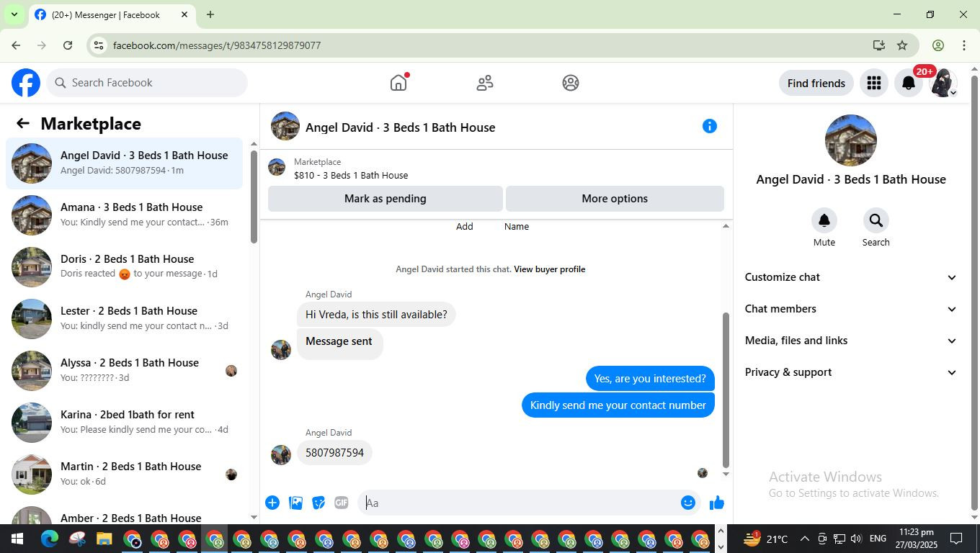This screenshot has width=980, height=553.
Task: Go back from Marketplace chats list
Action: 23,124
